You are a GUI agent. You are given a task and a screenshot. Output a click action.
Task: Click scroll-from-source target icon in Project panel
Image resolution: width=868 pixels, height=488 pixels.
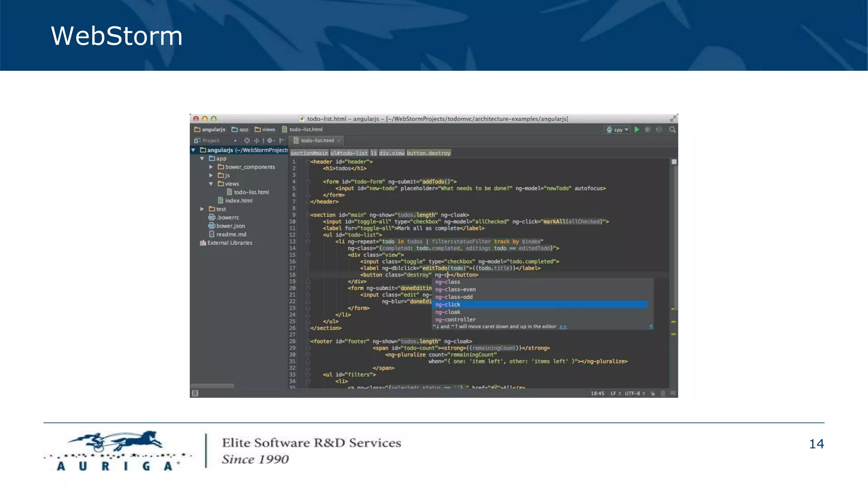[x=247, y=141]
